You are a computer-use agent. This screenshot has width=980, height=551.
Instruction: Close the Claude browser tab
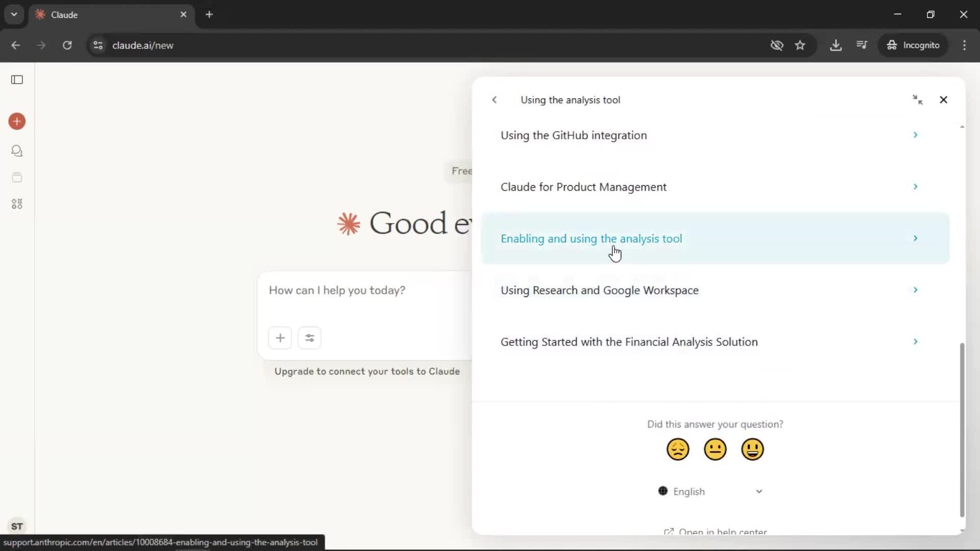point(183,14)
